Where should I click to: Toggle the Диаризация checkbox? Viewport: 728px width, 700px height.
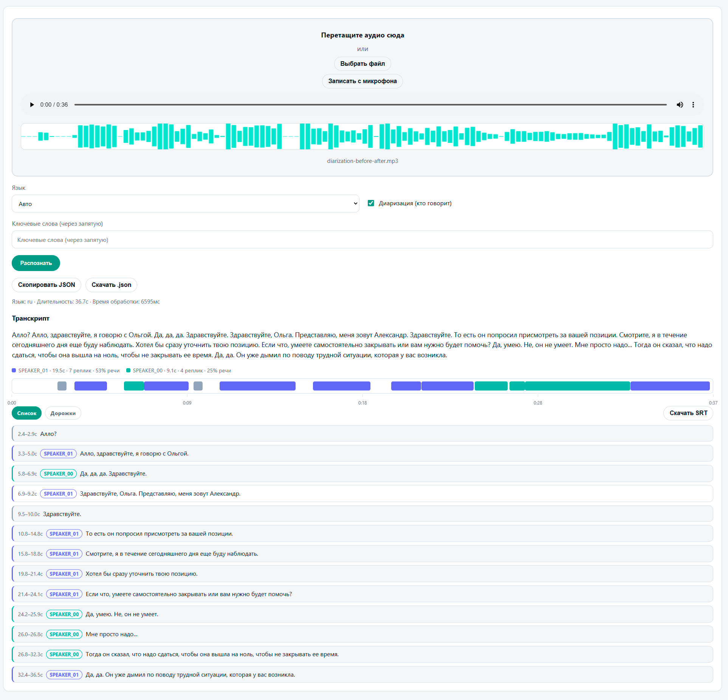click(371, 203)
